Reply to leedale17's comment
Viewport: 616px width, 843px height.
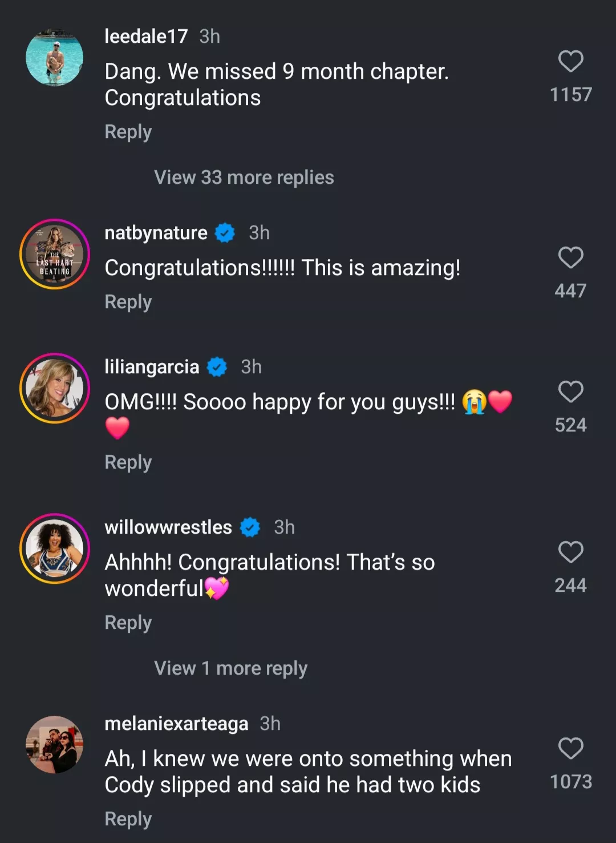tap(128, 132)
